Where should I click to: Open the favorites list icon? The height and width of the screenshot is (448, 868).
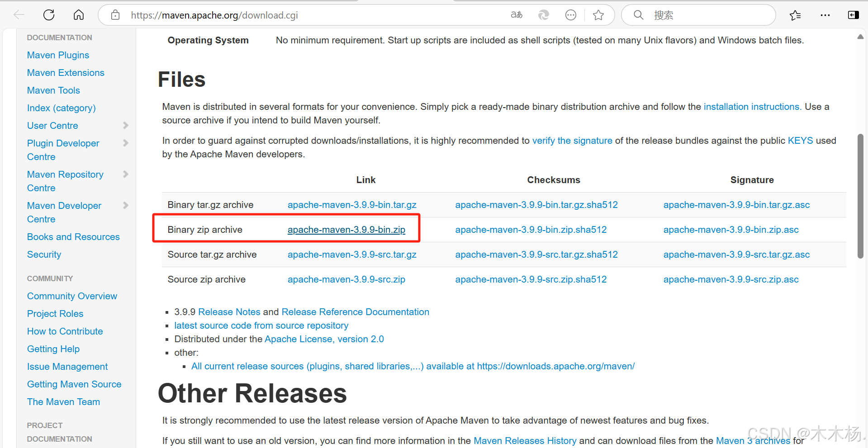click(795, 15)
